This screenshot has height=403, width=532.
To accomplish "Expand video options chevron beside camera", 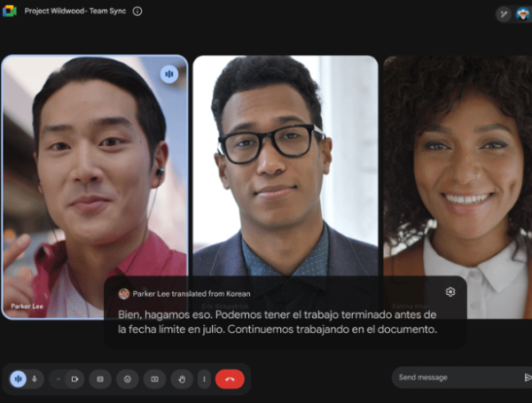I will [x=58, y=379].
